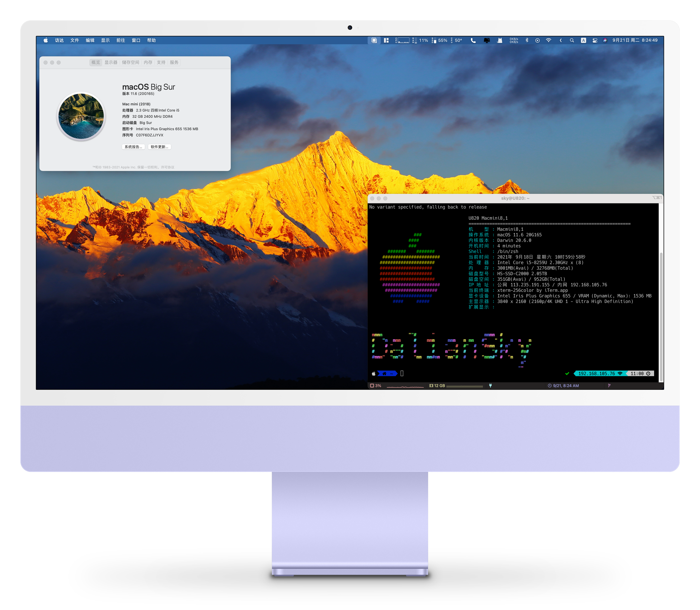Open the 编辑 menu
This screenshot has height=610, width=700.
point(90,40)
